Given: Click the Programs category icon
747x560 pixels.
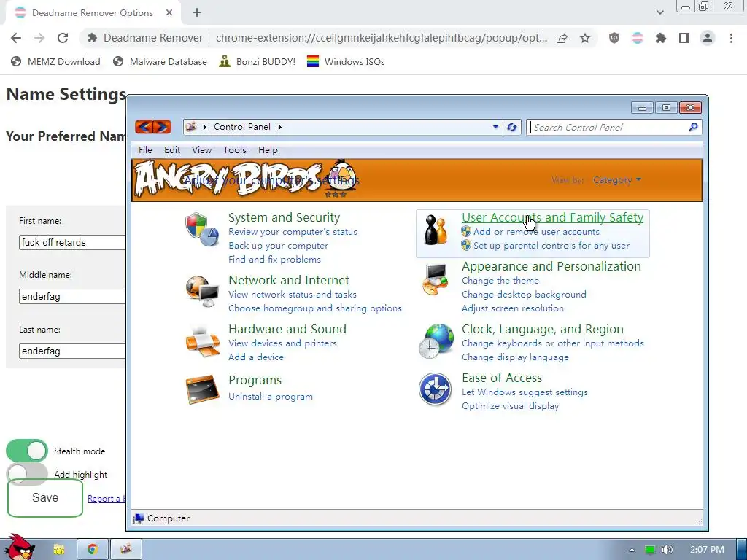Looking at the screenshot, I should [x=202, y=389].
